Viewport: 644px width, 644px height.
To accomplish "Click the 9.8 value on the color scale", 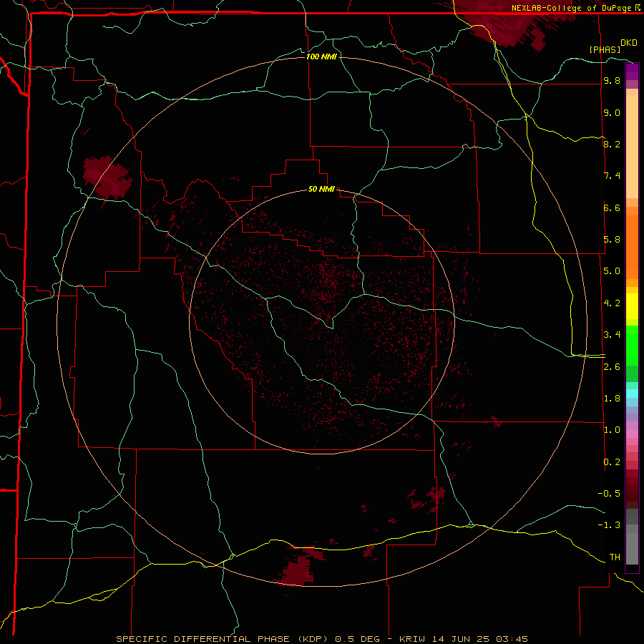I will [612, 81].
